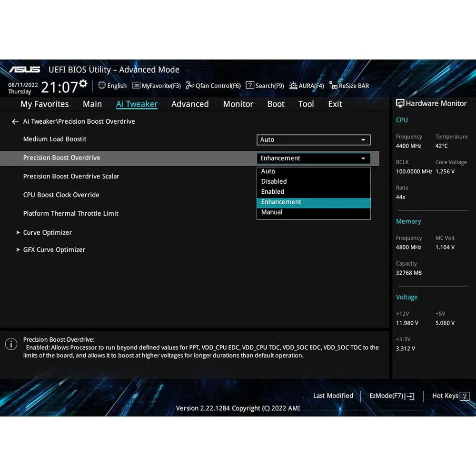Screen dimensions: 476x476
Task: Click Last Modified button
Action: tap(333, 396)
